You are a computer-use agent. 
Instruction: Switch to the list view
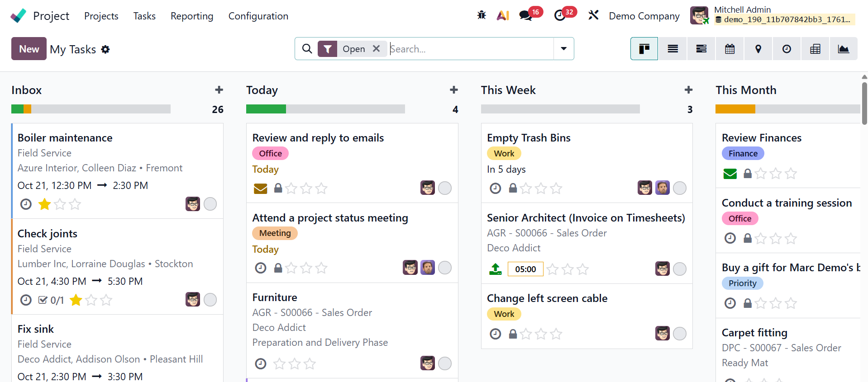click(x=672, y=49)
